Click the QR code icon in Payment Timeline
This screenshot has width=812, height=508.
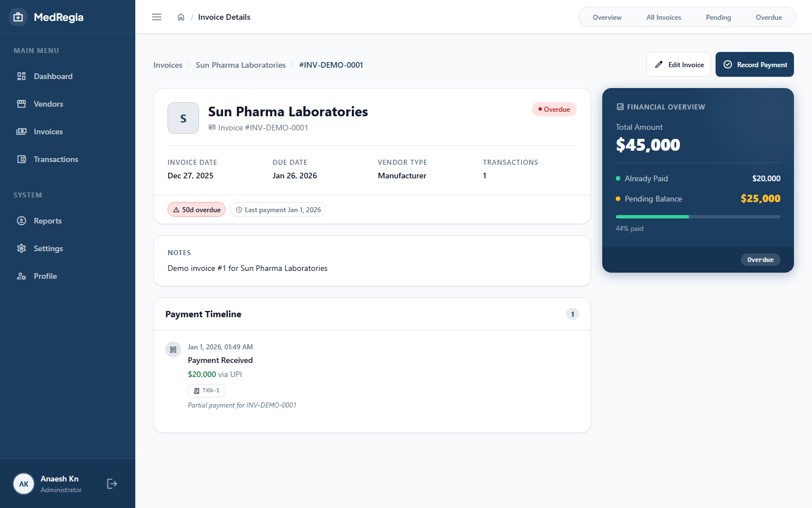pos(173,349)
